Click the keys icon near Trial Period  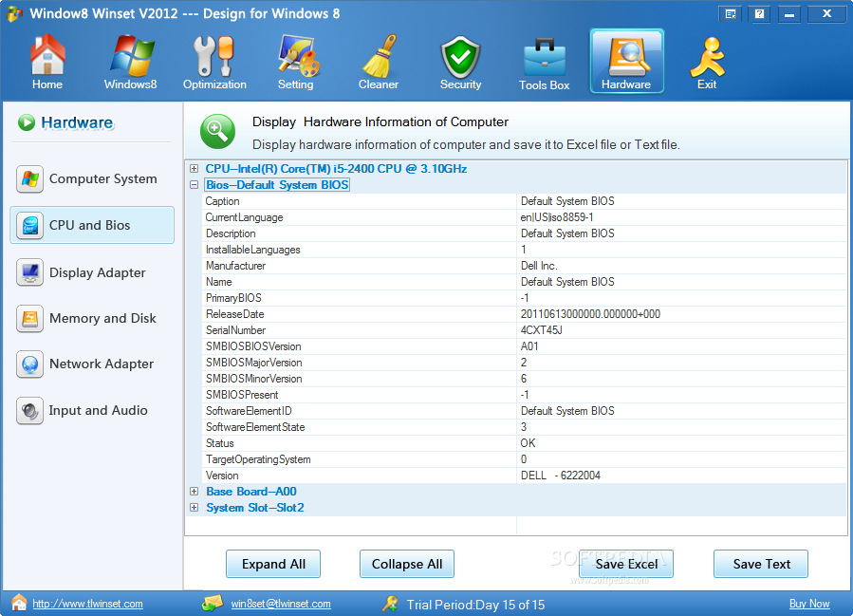tap(390, 603)
